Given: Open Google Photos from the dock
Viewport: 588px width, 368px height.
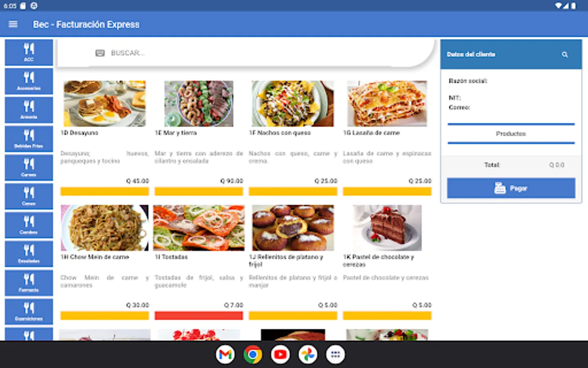Looking at the screenshot, I should click(x=308, y=355).
